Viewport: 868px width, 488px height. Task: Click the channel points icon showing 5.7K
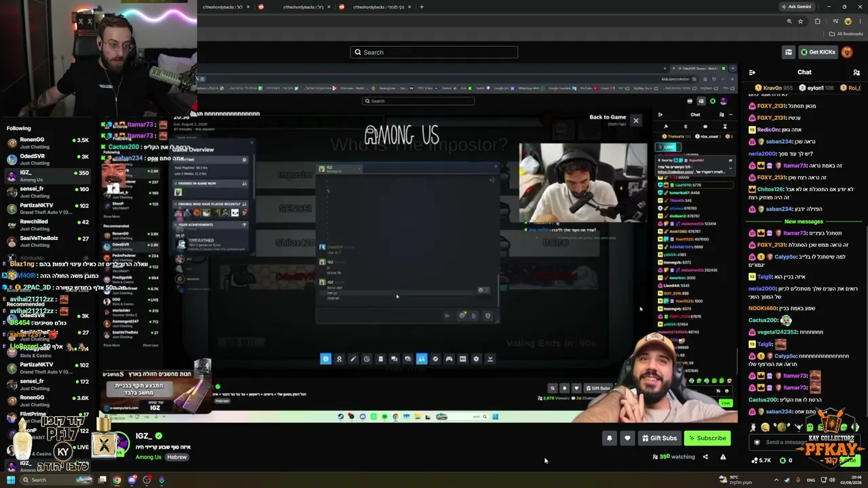(x=755, y=460)
